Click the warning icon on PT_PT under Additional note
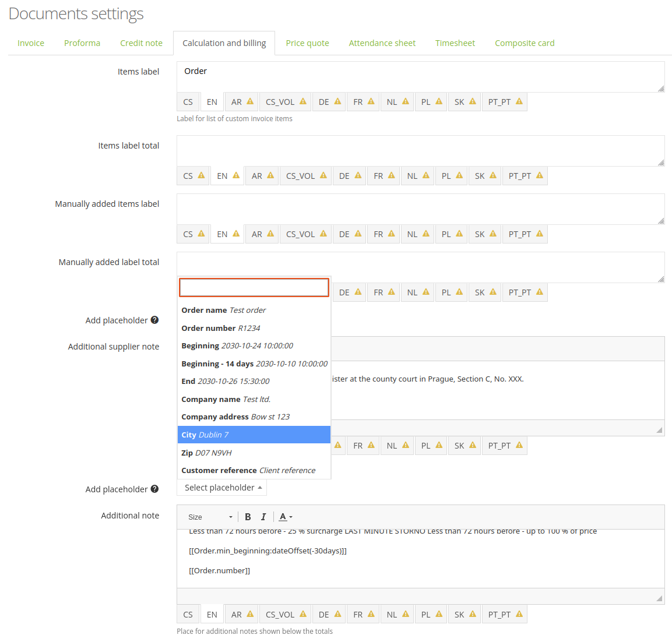This screenshot has height=642, width=672. (520, 613)
